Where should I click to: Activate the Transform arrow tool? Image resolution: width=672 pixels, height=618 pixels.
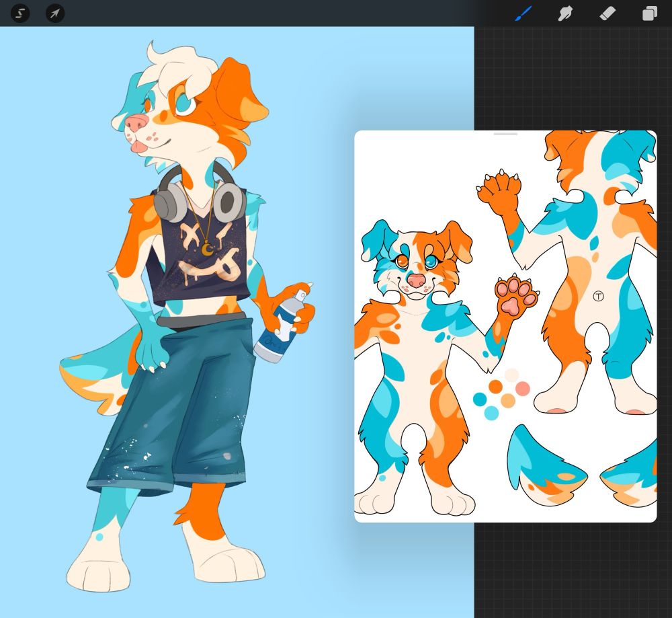click(x=55, y=13)
